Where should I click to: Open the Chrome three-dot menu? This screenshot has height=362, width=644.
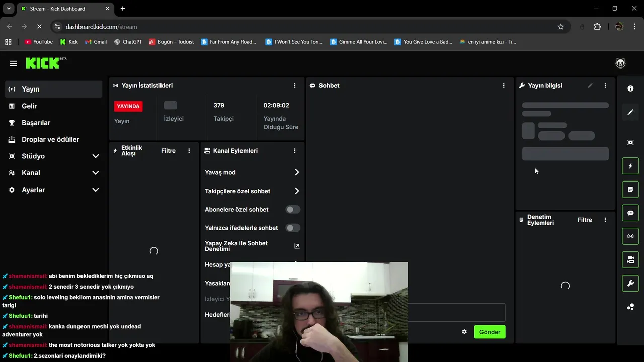(x=634, y=27)
